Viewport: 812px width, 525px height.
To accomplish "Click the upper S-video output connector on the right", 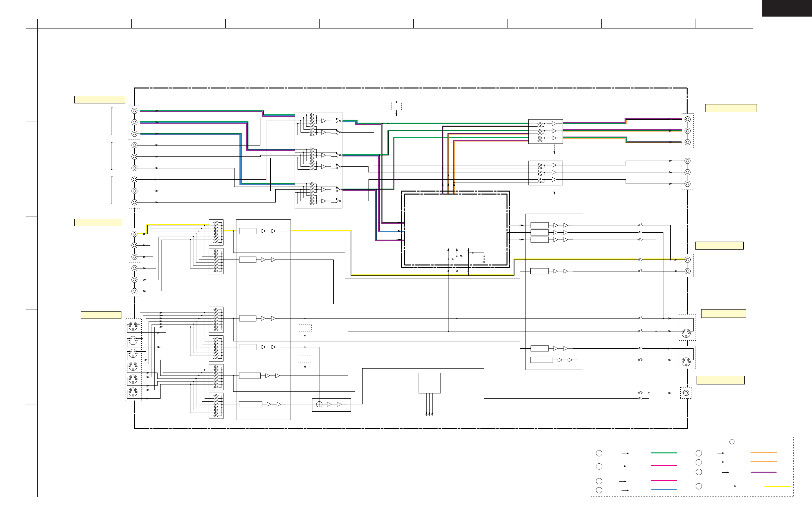I will 686,333.
